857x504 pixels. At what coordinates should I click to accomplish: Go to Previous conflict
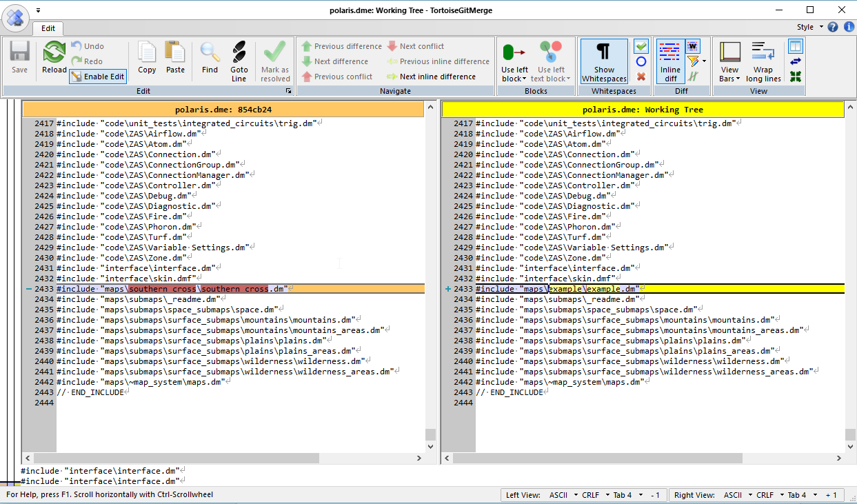[x=337, y=77]
